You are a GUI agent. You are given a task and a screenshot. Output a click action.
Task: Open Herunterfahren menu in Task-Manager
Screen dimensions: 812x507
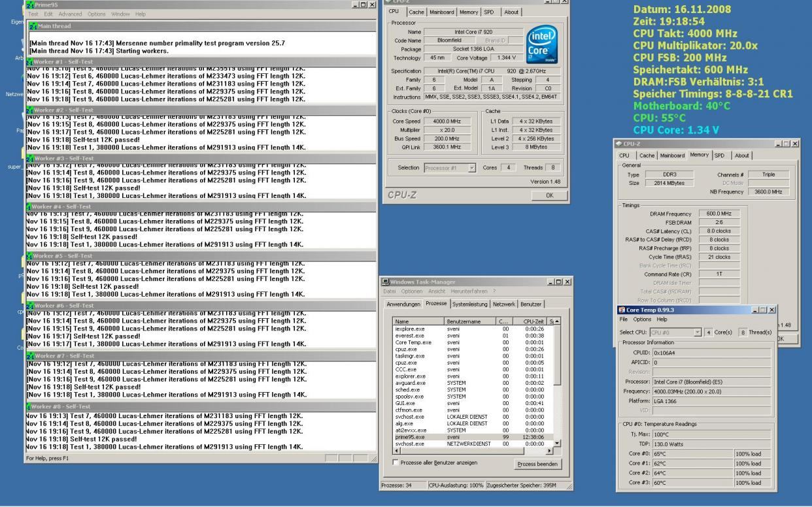click(469, 291)
